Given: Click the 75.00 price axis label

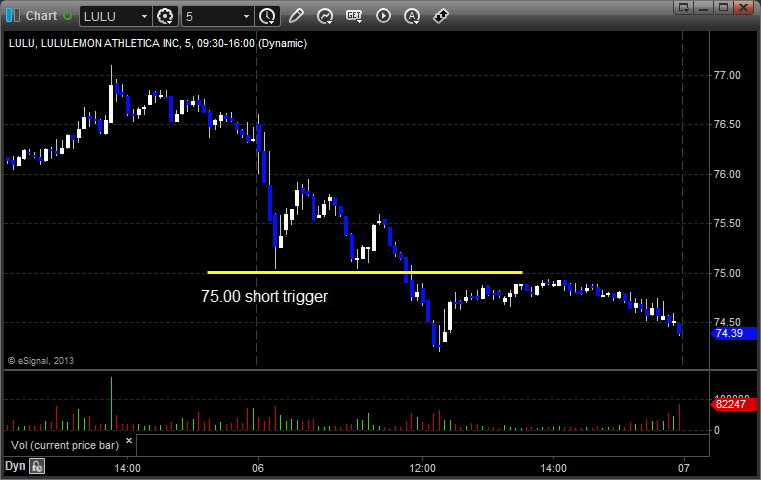Looking at the screenshot, I should click(x=727, y=273).
